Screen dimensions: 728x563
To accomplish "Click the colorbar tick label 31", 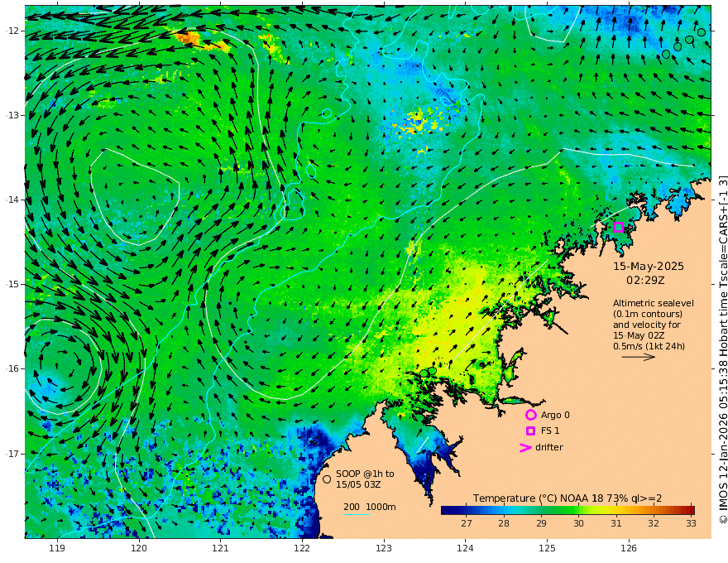I will point(615,523).
